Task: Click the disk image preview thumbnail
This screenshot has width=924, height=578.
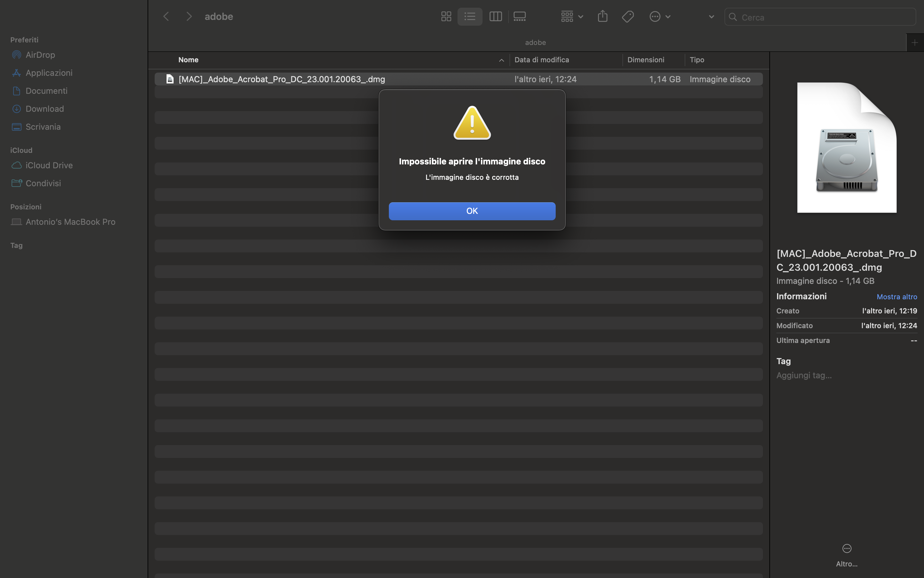Action: coord(846,148)
